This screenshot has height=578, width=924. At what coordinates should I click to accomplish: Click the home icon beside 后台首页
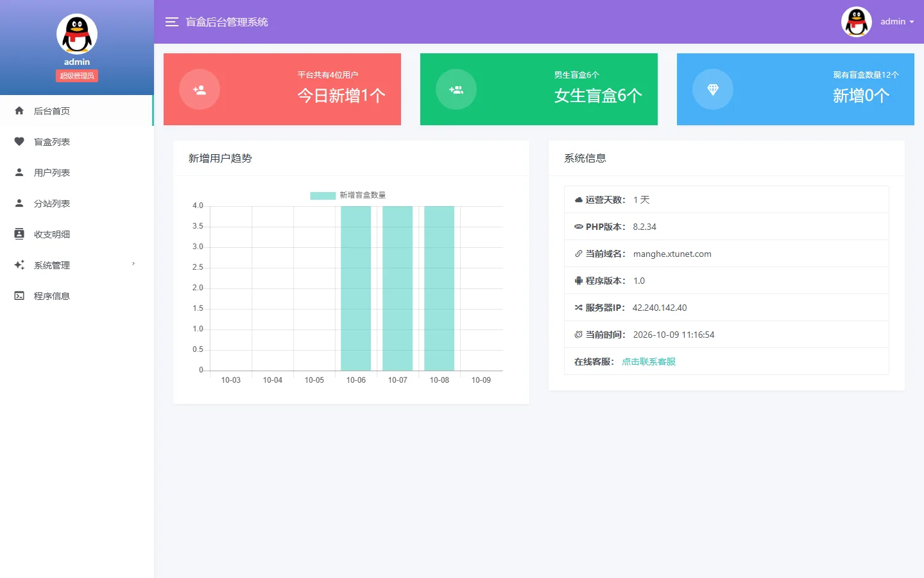[19, 110]
